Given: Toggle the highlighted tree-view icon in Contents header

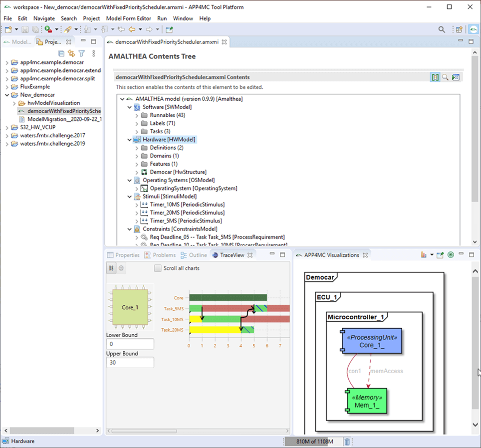Looking at the screenshot, I should point(435,77).
